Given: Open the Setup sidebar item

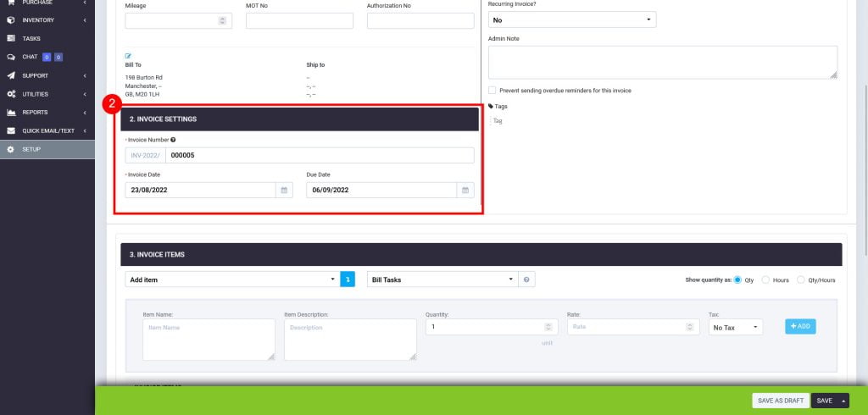Looking at the screenshot, I should click(47, 149).
